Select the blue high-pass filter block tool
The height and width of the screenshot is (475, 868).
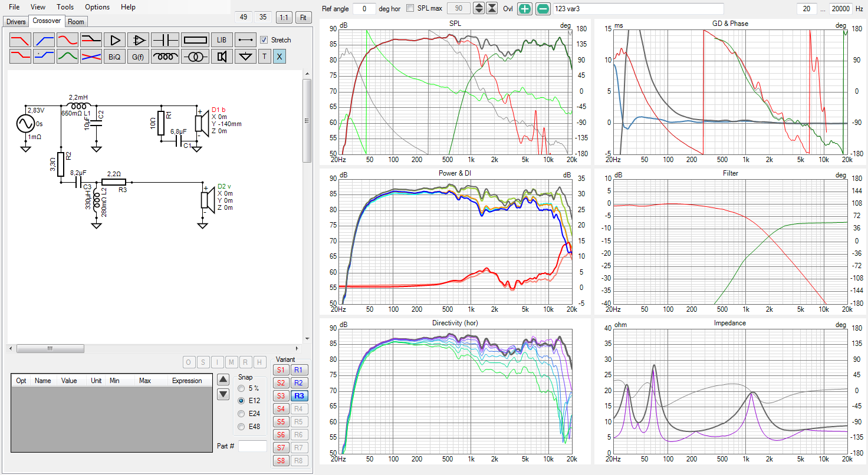coord(44,40)
